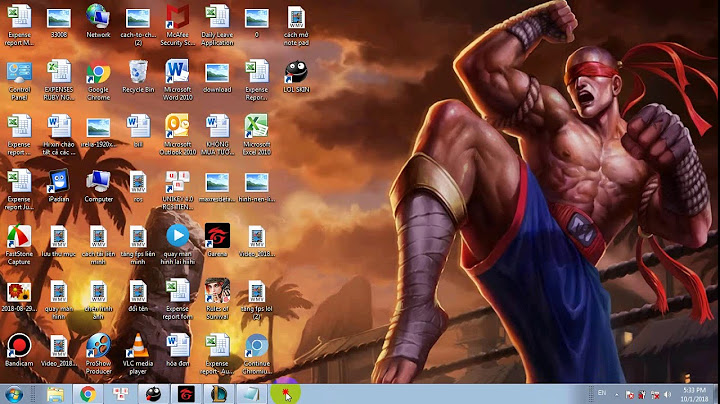The width and height of the screenshot is (720, 404).
Task: Launch Microsoft Outlook 2010 shortcut
Action: point(178,135)
